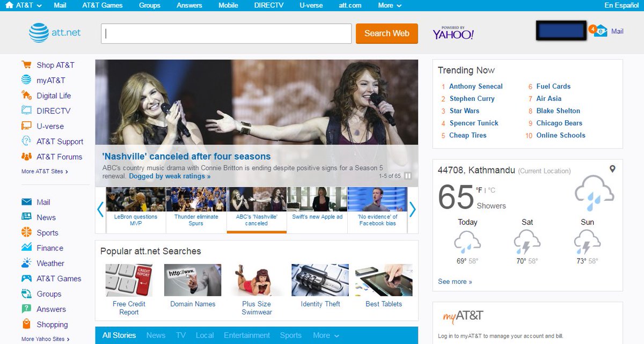This screenshot has width=644, height=344.
Task: Click the Finance chart icon
Action: click(26, 248)
